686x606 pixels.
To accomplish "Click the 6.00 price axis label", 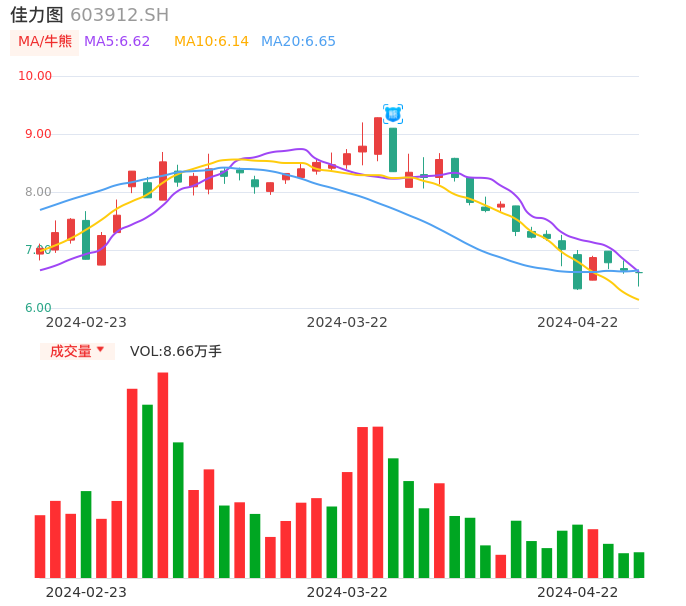I will (x=38, y=308).
